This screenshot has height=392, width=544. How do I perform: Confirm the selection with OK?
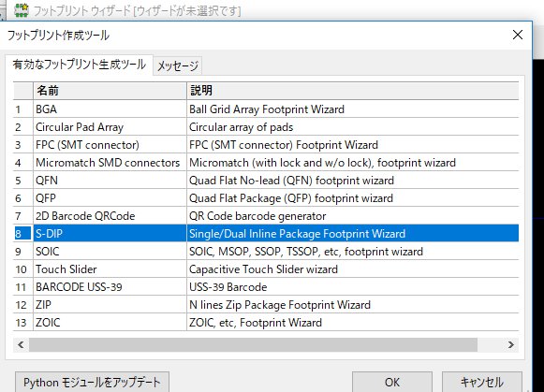click(392, 383)
